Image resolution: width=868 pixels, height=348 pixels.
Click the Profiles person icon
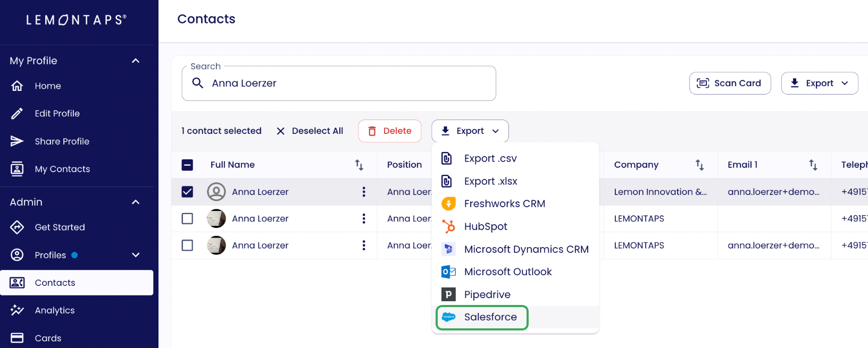(17, 255)
